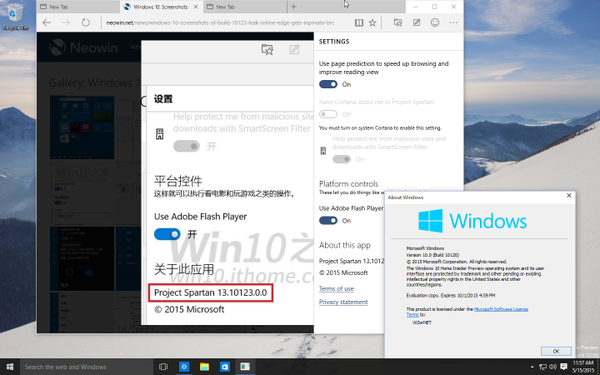The height and width of the screenshot is (375, 600).
Task: Open the volume speaker icon in tray
Action: 553,367
